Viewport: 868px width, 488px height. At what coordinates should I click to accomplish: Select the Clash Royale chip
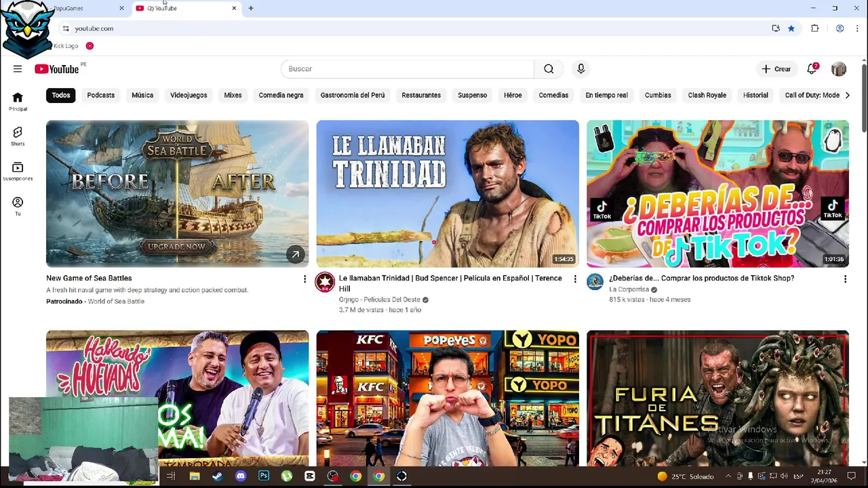pyautogui.click(x=707, y=96)
